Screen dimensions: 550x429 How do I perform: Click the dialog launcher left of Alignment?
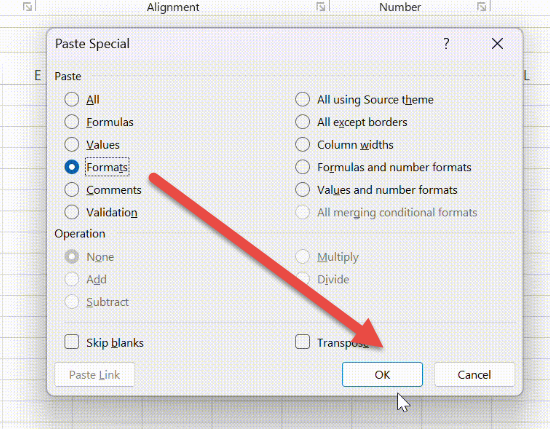tap(27, 6)
